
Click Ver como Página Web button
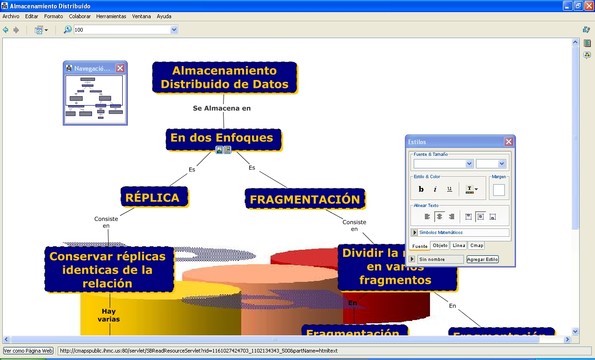click(x=28, y=351)
